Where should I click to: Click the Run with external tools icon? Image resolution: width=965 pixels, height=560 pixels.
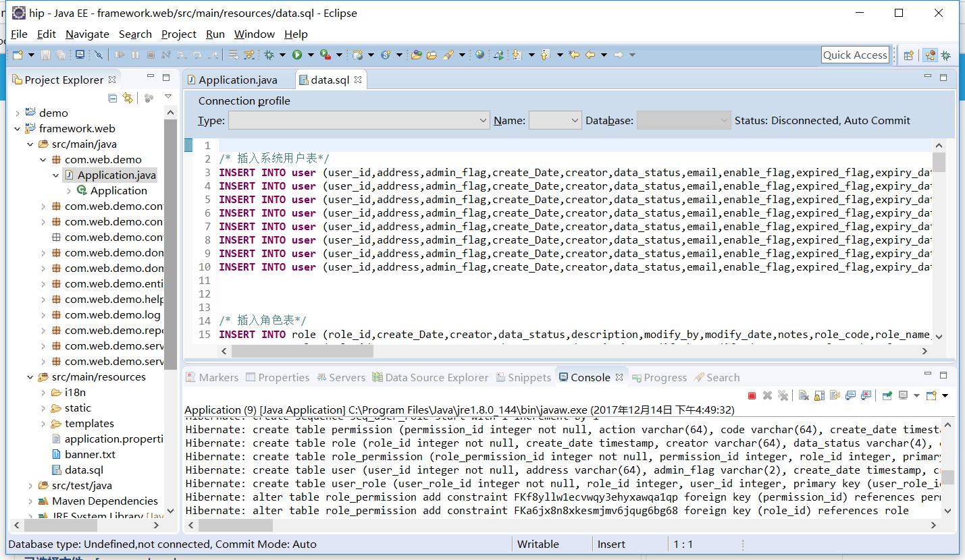coord(325,55)
